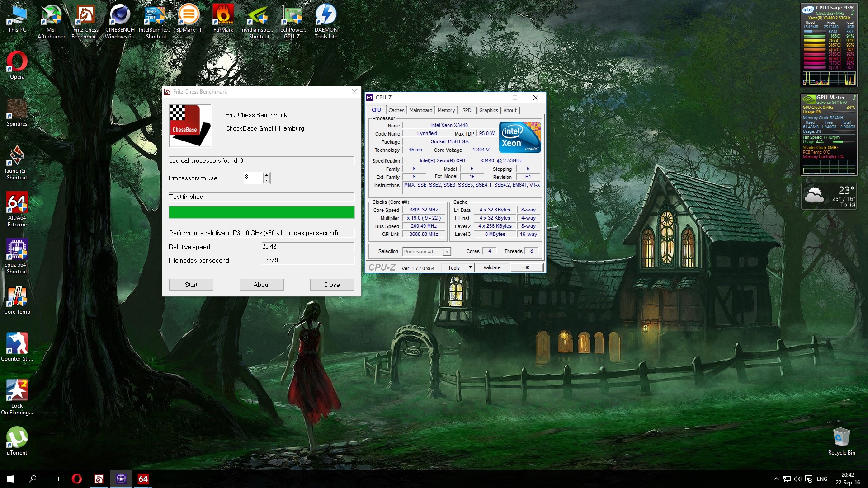The image size is (868, 488).
Task: Switch to the Caches tab in CPU-Z
Action: tap(396, 110)
